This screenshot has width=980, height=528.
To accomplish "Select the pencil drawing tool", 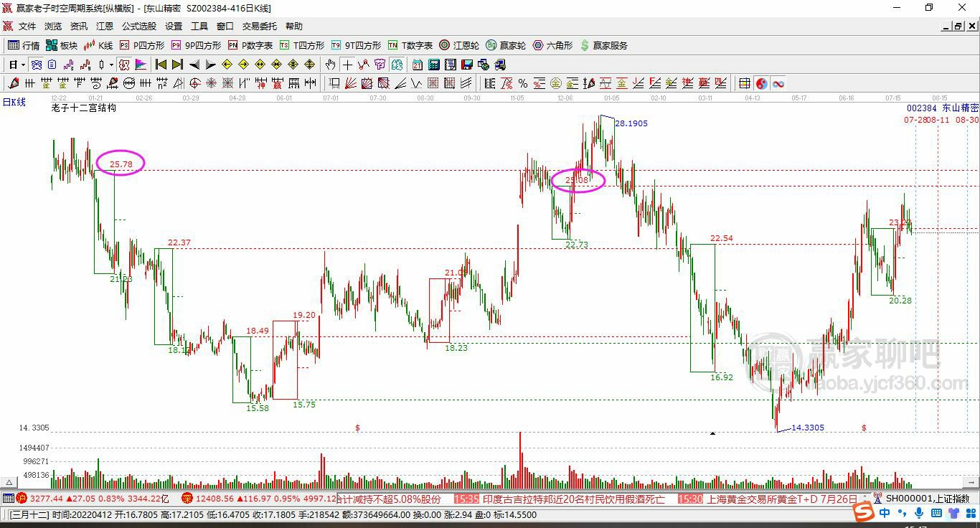I will point(14,83).
